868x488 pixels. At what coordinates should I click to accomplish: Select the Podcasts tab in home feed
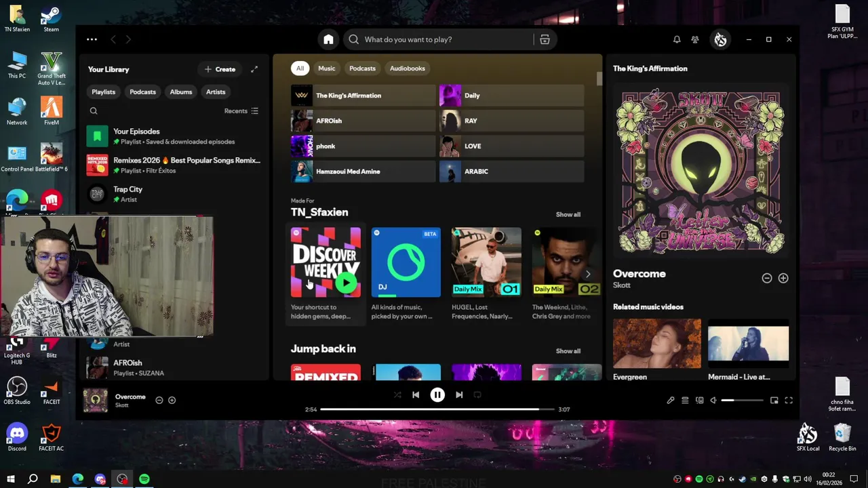362,68
